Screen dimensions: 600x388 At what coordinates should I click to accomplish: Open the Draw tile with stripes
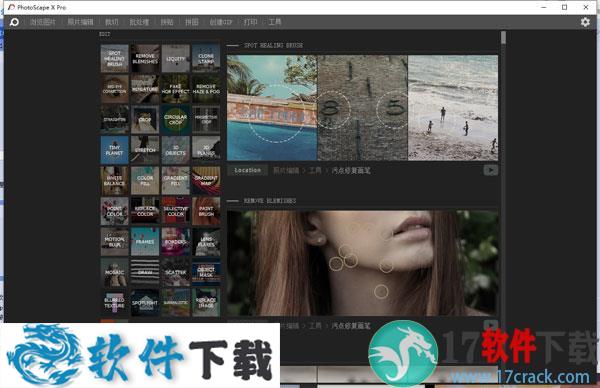click(145, 272)
